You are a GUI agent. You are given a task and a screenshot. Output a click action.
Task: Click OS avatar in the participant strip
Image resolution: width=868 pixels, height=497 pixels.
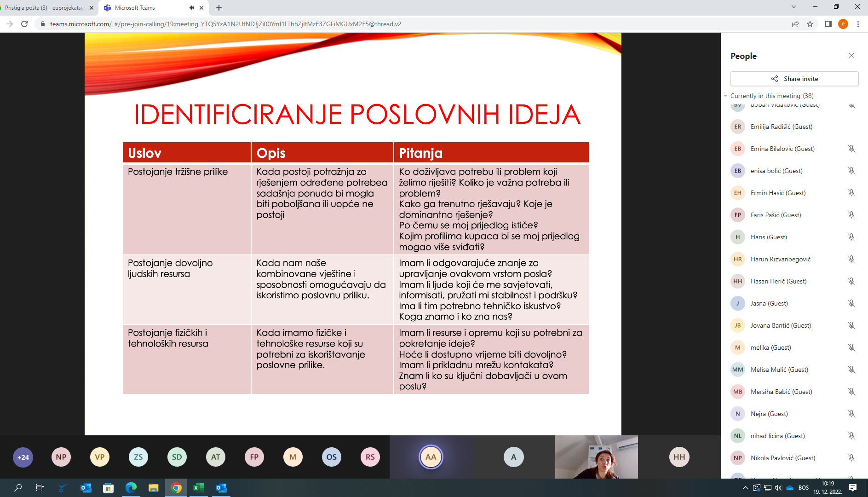332,457
